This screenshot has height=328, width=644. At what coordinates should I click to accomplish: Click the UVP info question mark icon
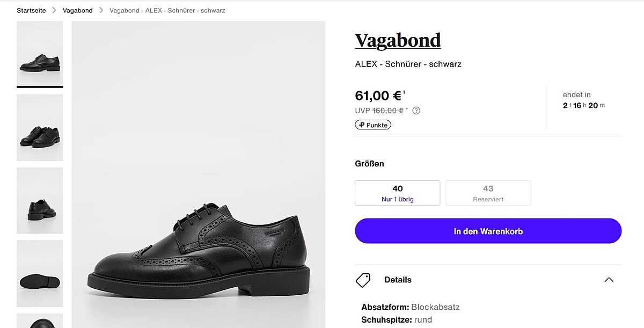tap(416, 111)
